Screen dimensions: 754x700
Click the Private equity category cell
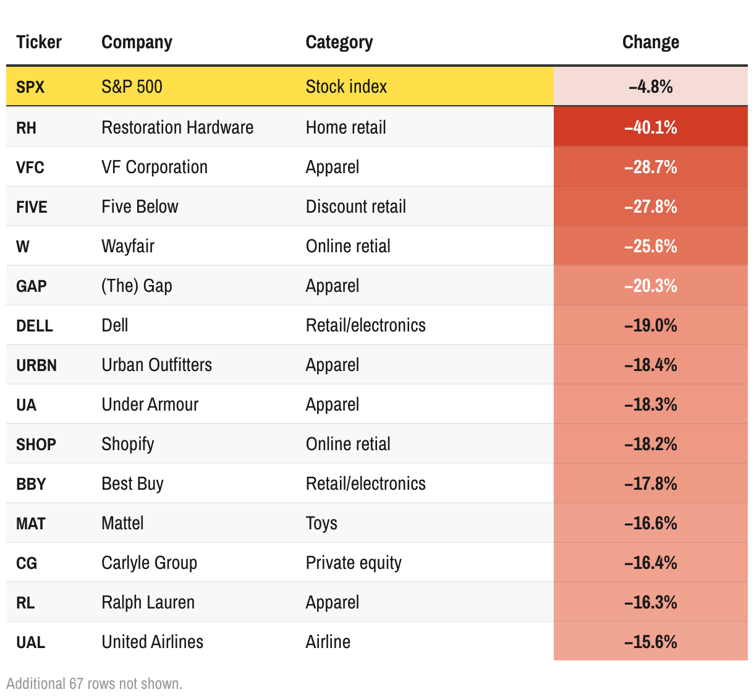(354, 563)
